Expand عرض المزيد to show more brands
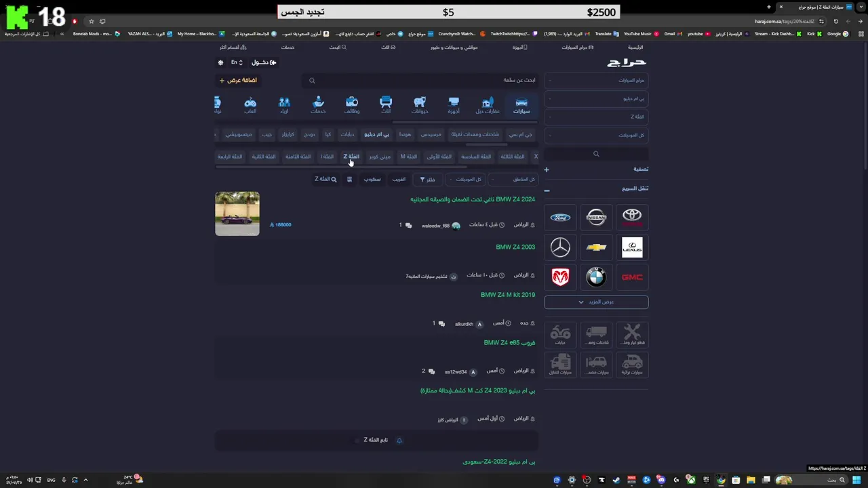 (596, 302)
